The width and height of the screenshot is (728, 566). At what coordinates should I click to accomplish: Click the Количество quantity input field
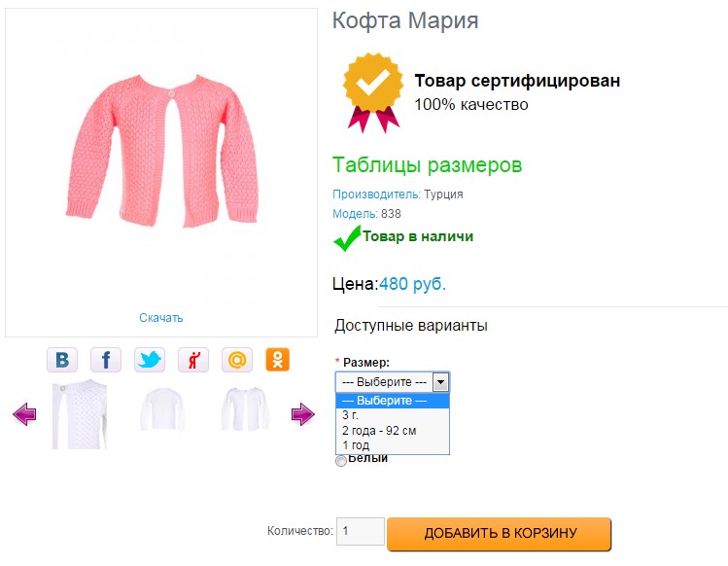coord(361,532)
